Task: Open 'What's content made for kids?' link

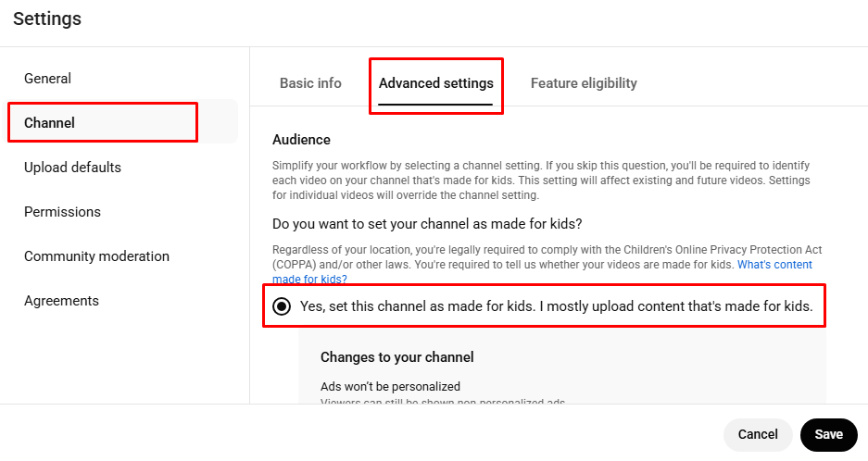Action: coord(774,265)
